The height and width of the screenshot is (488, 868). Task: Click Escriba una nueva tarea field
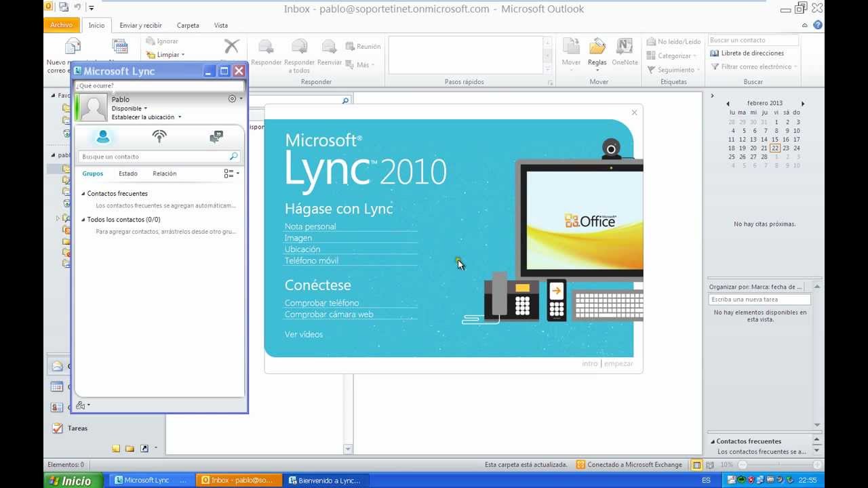(759, 300)
